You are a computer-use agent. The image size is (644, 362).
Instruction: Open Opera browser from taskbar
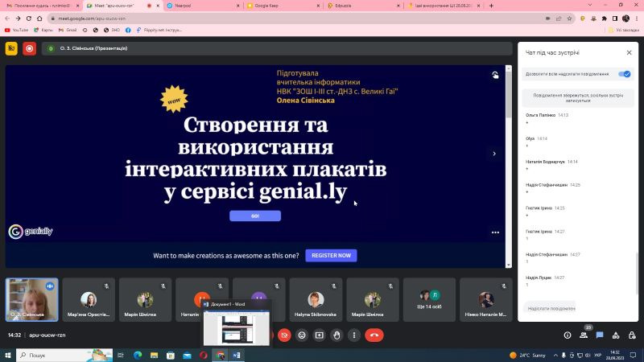tap(204, 355)
